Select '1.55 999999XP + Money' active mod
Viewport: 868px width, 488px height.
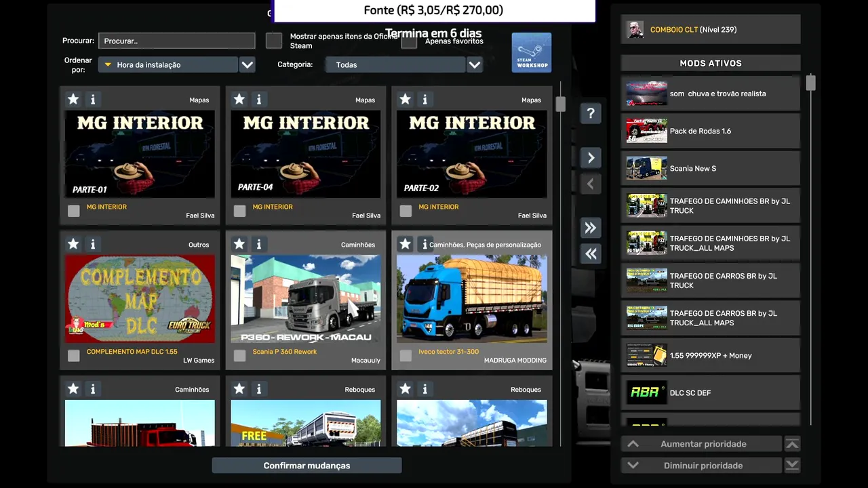711,355
